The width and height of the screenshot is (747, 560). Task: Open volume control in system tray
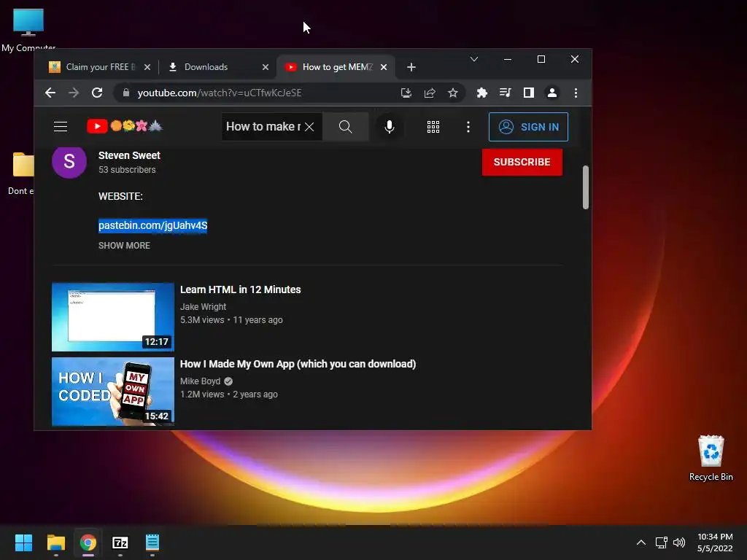pos(679,542)
